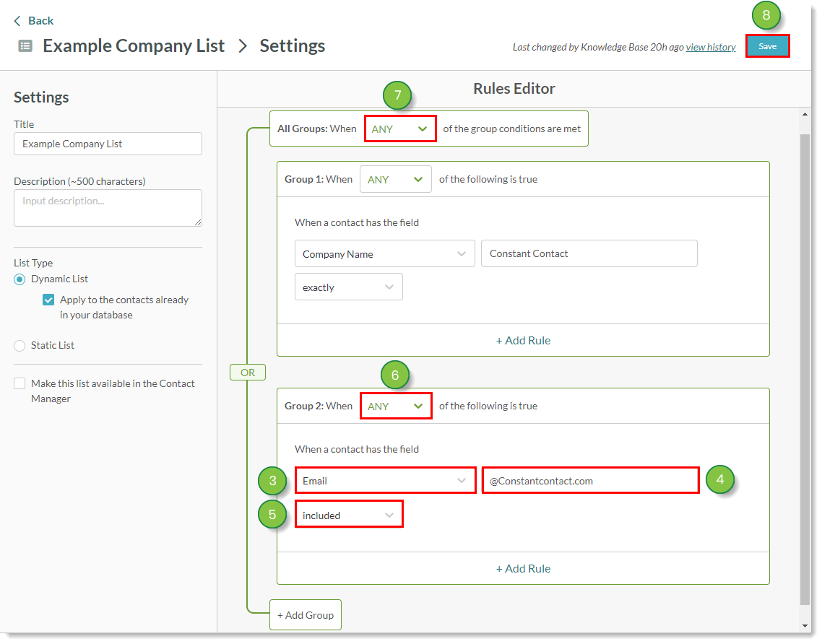Click the breadcrumb chevron before Settings
822x644 pixels.
(243, 46)
